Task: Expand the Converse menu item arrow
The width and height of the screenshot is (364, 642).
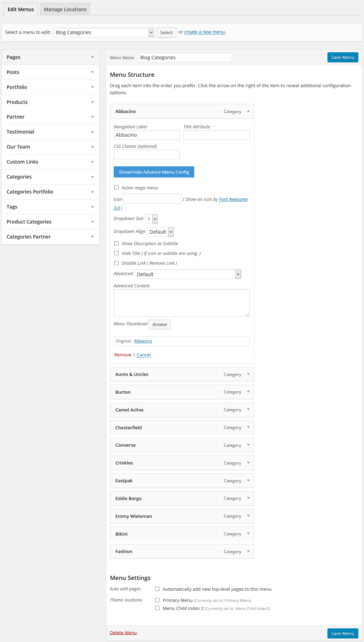Action: click(248, 445)
